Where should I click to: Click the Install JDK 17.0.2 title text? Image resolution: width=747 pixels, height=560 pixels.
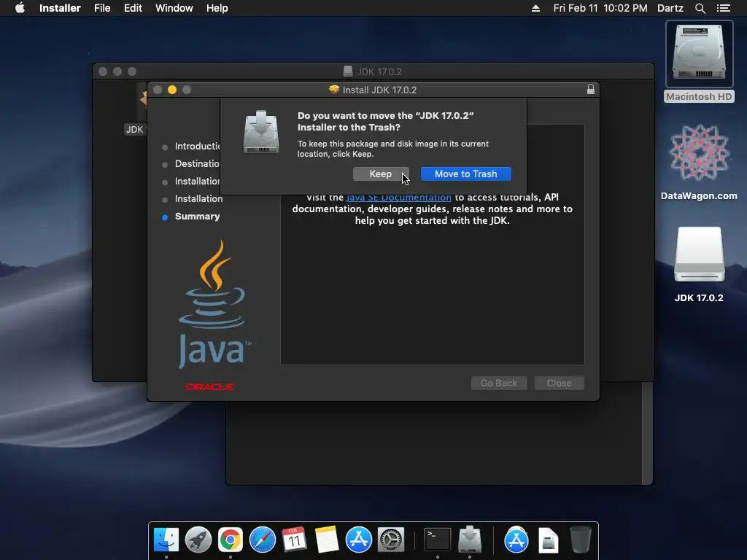(379, 90)
